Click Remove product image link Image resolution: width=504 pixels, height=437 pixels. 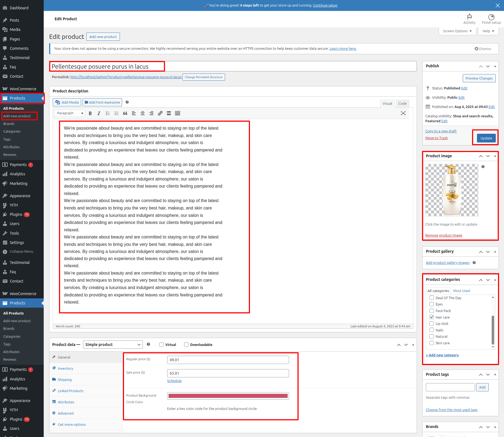tap(444, 235)
